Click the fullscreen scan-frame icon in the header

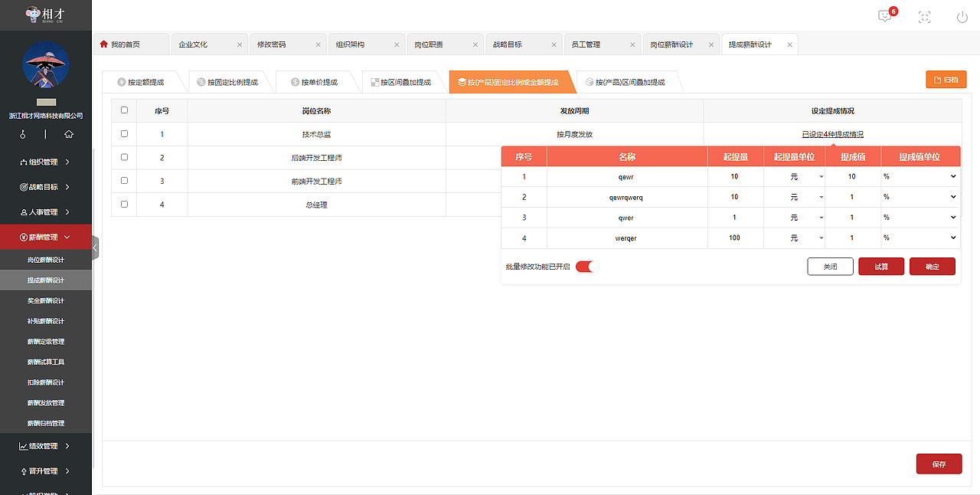point(924,17)
